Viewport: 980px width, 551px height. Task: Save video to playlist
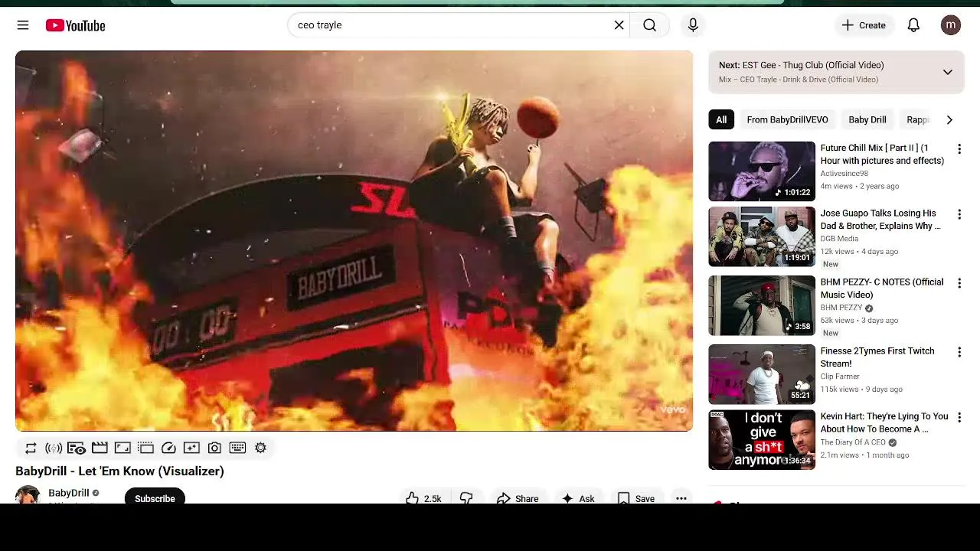point(635,497)
